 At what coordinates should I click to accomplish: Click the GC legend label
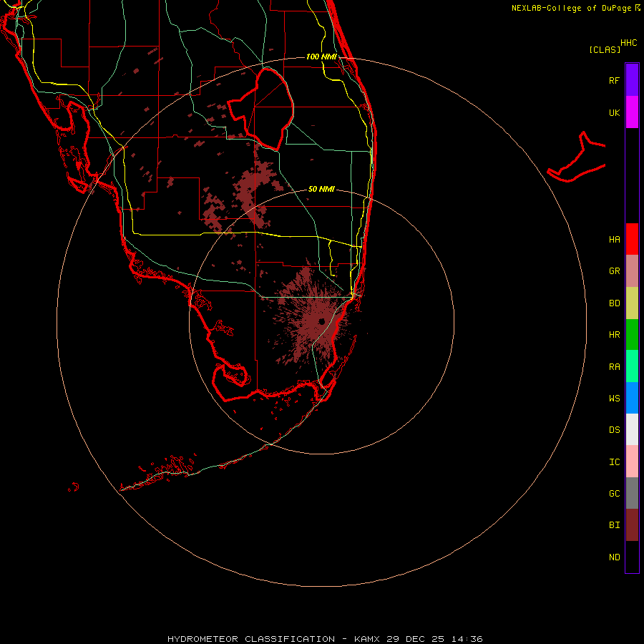pos(614,494)
